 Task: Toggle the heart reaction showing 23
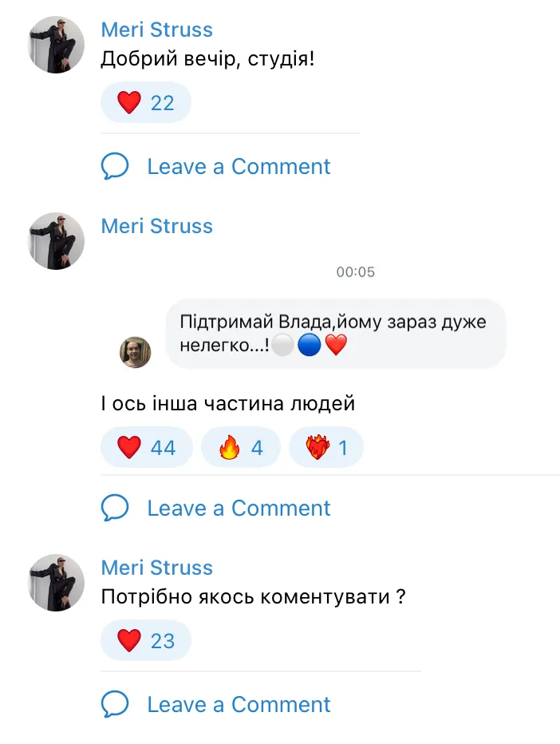pyautogui.click(x=147, y=641)
